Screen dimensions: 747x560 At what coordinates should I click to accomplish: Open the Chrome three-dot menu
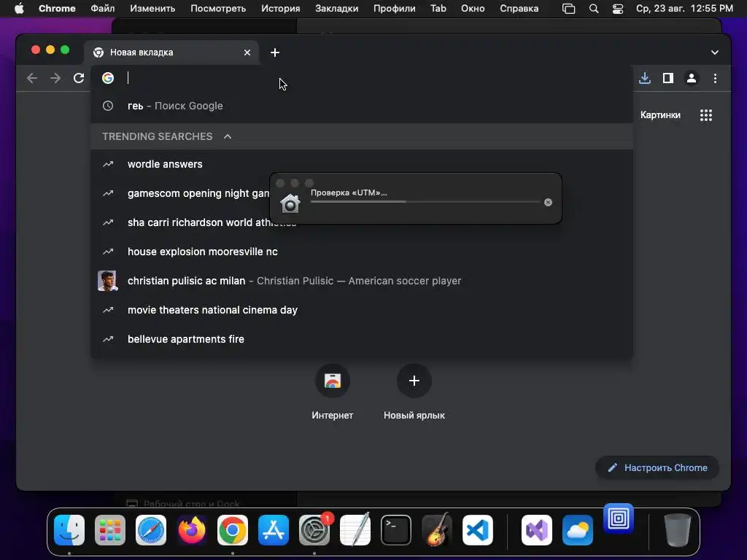[x=715, y=78]
